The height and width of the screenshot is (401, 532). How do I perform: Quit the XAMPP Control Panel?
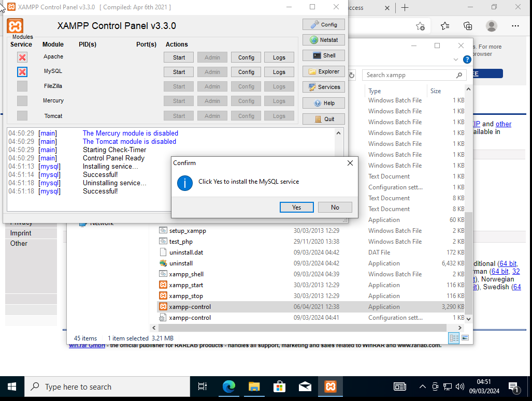pos(324,119)
